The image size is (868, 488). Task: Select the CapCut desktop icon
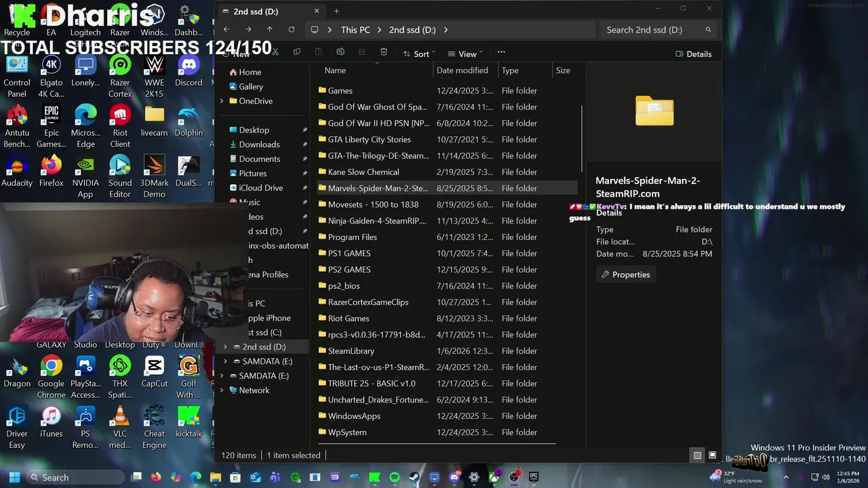pos(155,371)
